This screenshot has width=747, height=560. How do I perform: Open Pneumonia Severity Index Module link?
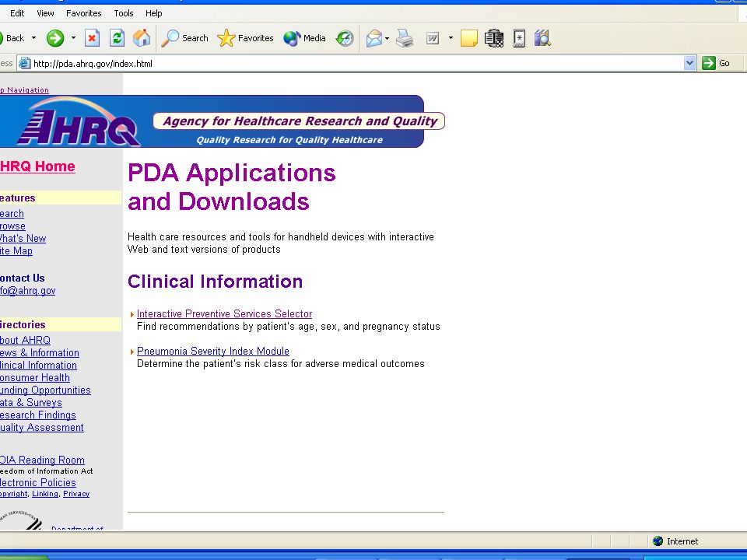click(213, 351)
